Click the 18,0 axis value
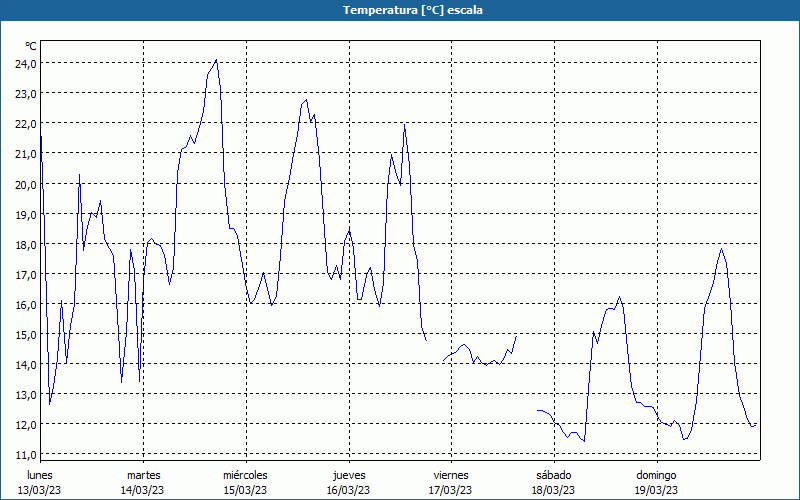The width and height of the screenshot is (800, 500). (x=27, y=245)
